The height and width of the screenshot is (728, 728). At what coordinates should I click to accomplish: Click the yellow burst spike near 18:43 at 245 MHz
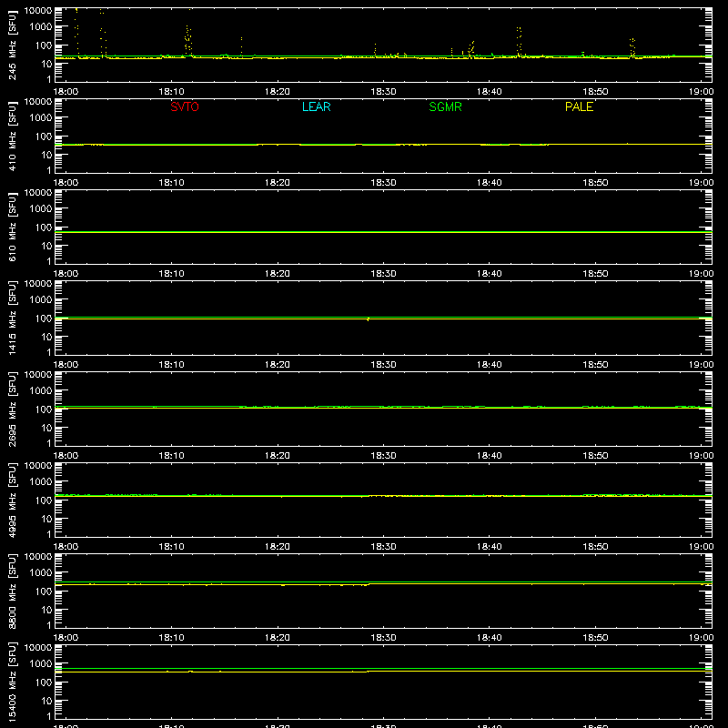(519, 41)
